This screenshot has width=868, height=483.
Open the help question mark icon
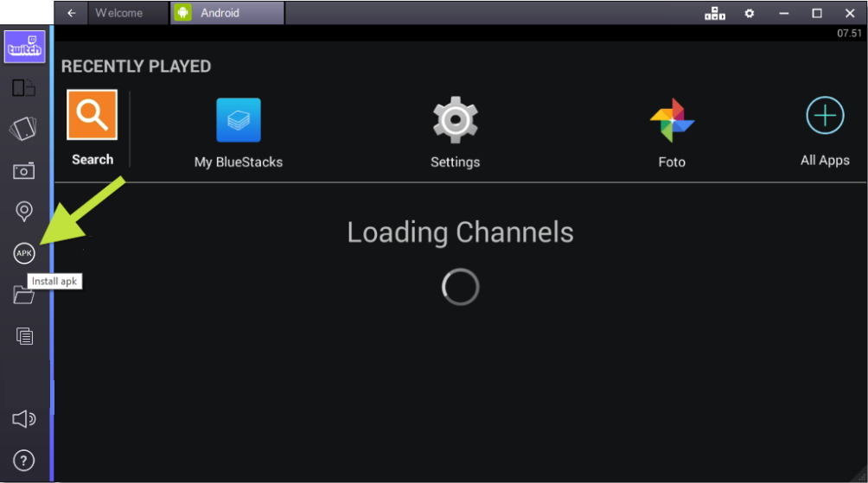click(x=24, y=461)
